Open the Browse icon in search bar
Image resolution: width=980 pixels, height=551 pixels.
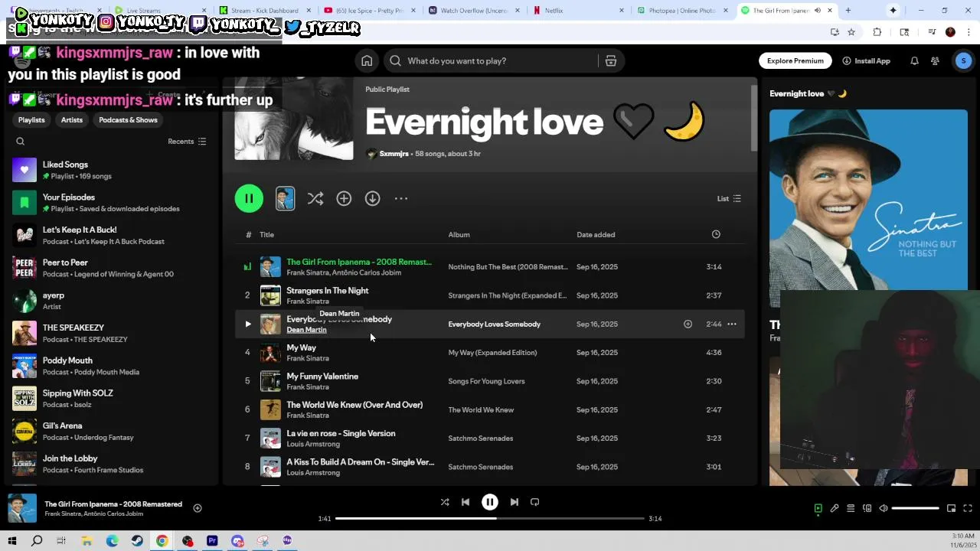[x=611, y=61]
